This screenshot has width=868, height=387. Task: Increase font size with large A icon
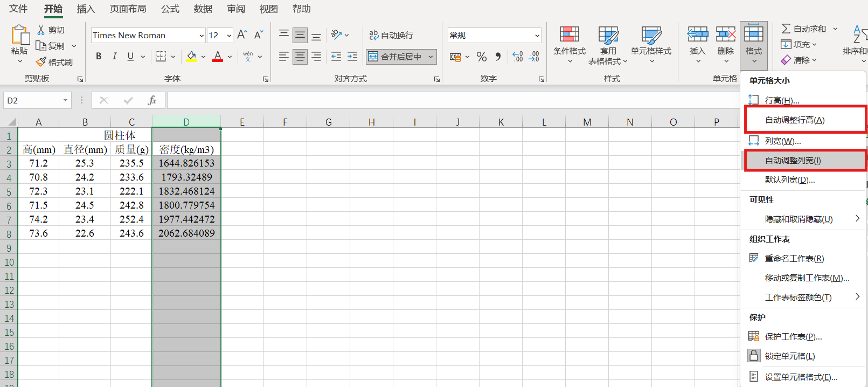242,34
